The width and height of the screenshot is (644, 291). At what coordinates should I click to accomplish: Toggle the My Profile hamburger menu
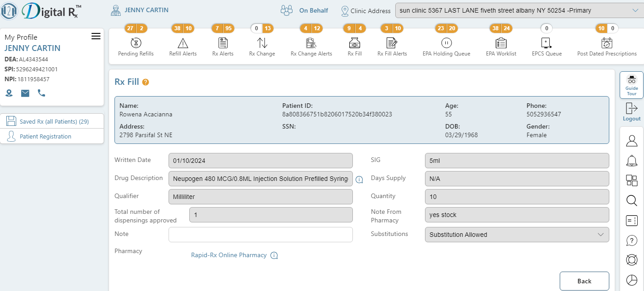tap(96, 37)
